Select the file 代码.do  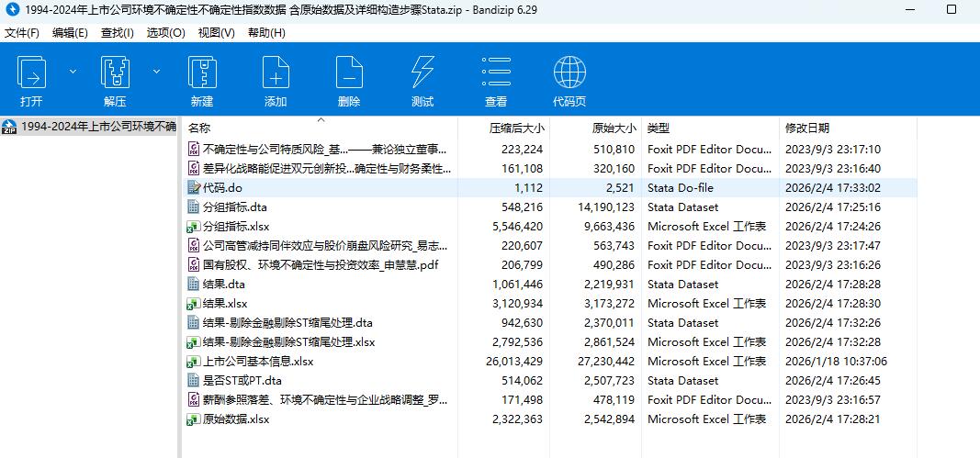coord(222,187)
